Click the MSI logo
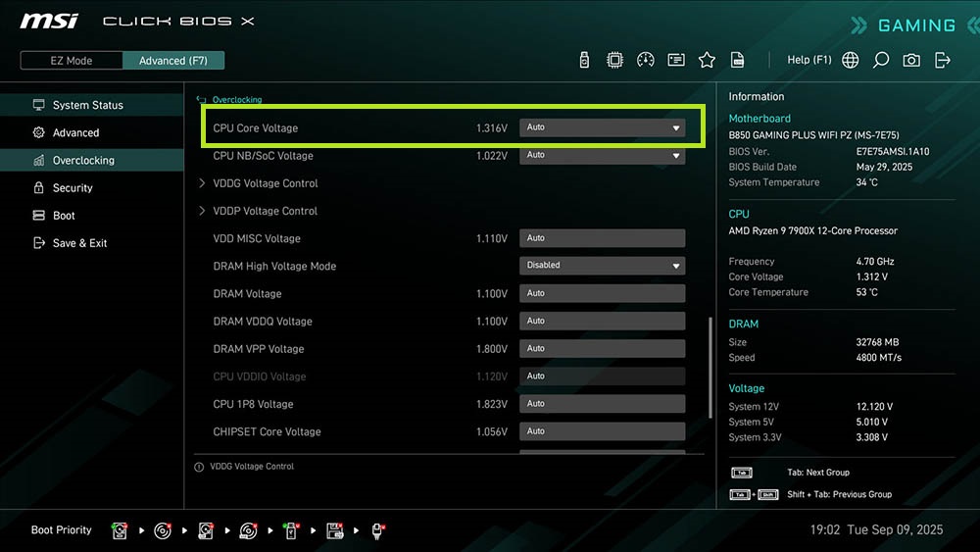The width and height of the screenshot is (980, 552). (49, 22)
